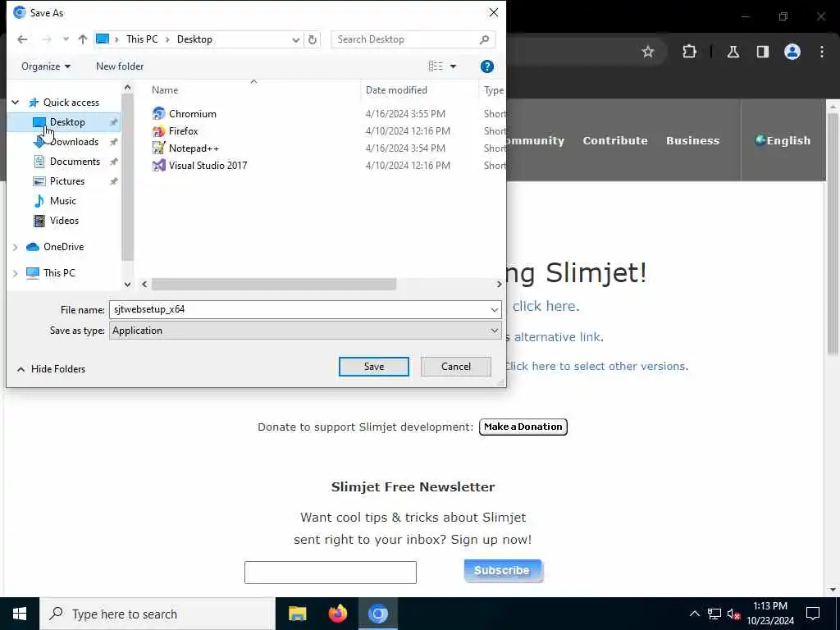Click the Cancel button
The width and height of the screenshot is (840, 630).
[x=456, y=367]
